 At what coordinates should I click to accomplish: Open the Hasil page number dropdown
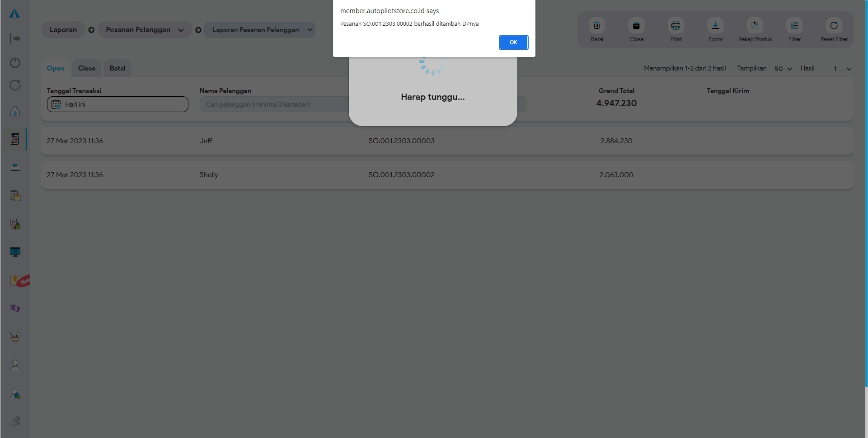842,69
